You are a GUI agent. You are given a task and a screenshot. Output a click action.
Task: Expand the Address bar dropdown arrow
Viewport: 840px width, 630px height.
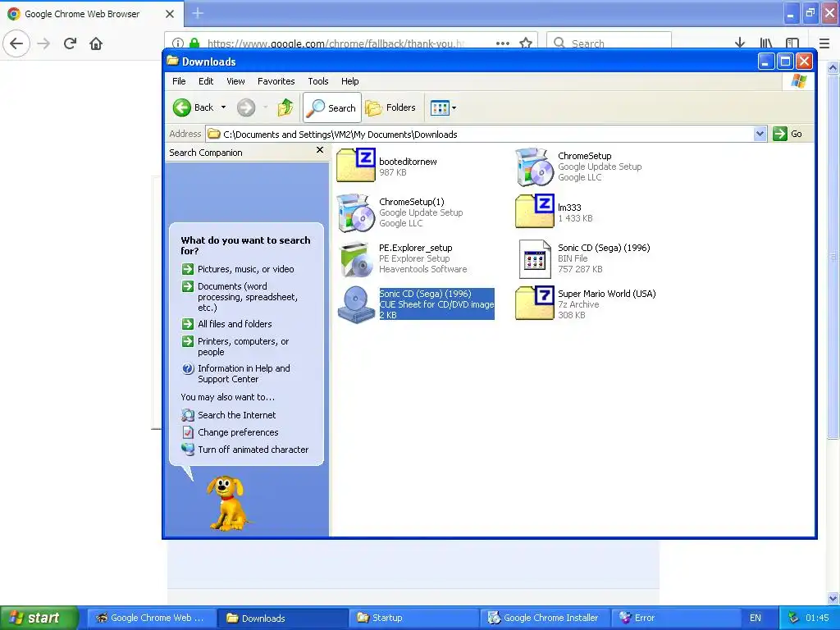(760, 134)
